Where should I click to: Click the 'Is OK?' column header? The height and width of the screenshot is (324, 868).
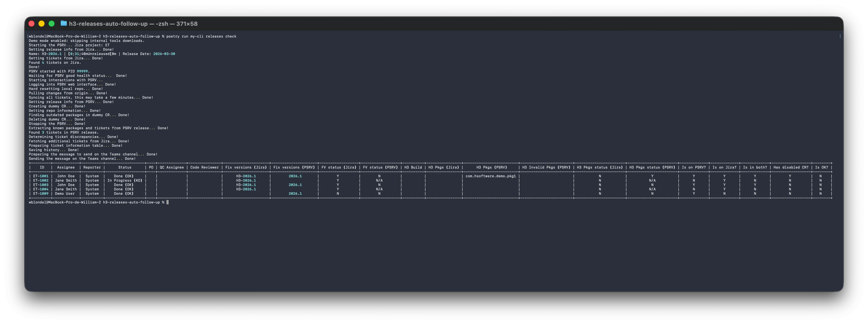[821, 167]
